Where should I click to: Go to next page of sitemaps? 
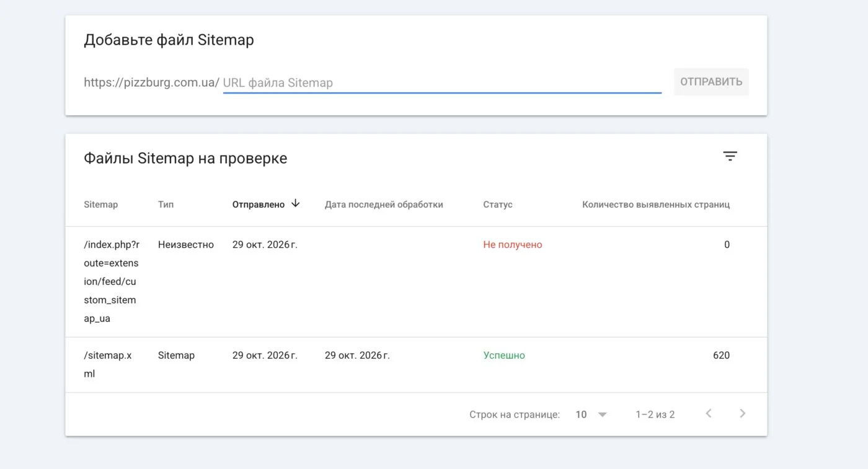(x=742, y=414)
